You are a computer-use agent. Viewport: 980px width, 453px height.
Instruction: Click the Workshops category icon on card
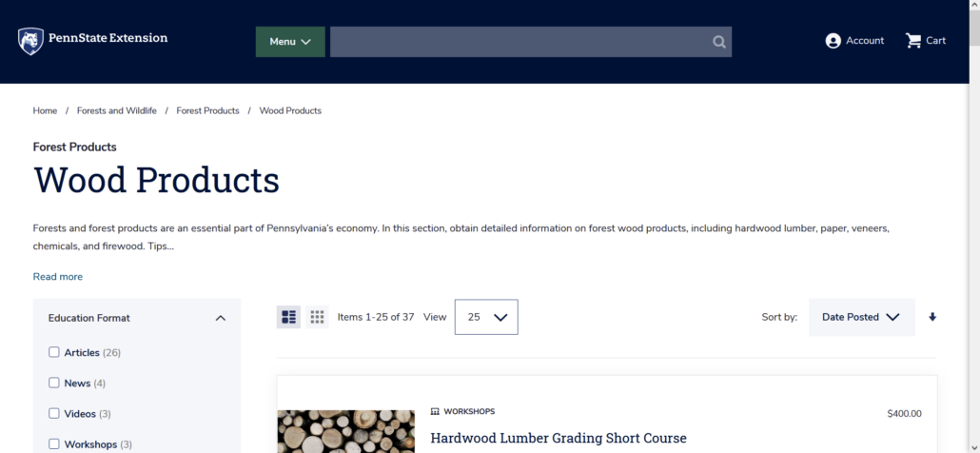[435, 412]
